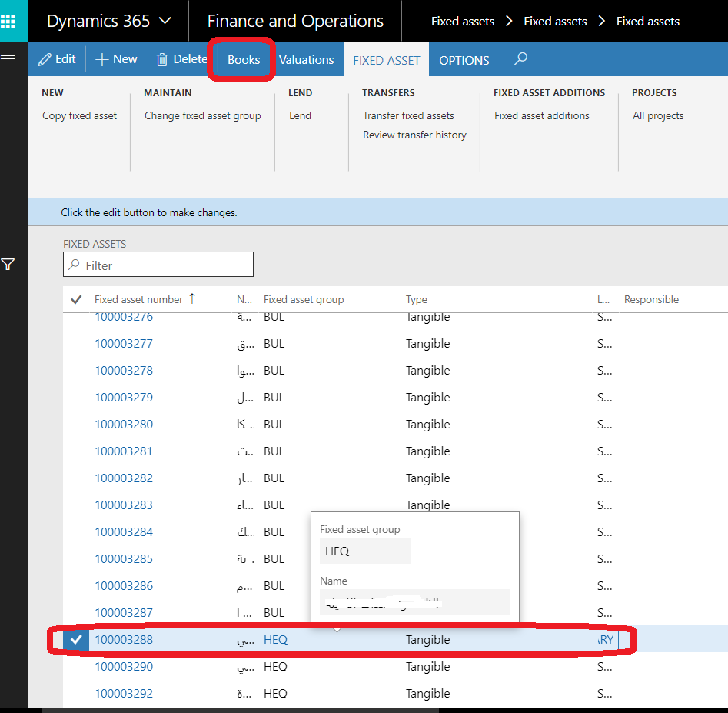Open fixed asset 100003292 link
The height and width of the screenshot is (713, 728).
(124, 694)
